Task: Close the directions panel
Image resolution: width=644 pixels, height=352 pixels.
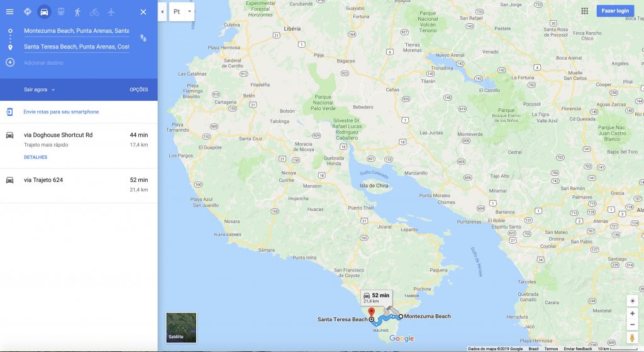Action: point(143,12)
